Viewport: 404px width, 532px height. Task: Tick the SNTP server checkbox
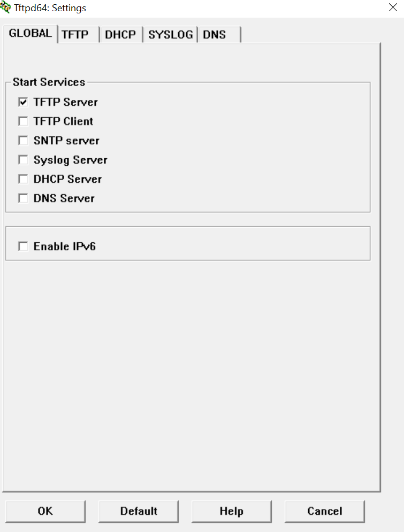[x=23, y=141]
